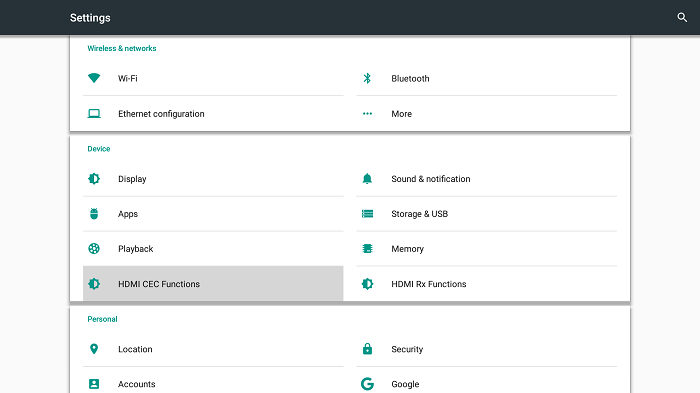Open Display settings
Screen dimensions: 700x393
[213, 179]
